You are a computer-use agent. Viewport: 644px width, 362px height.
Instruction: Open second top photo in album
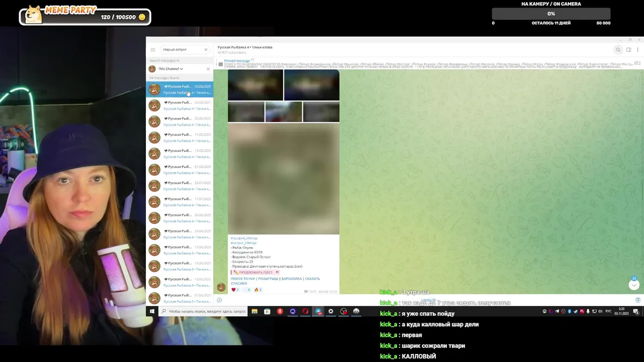click(311, 85)
